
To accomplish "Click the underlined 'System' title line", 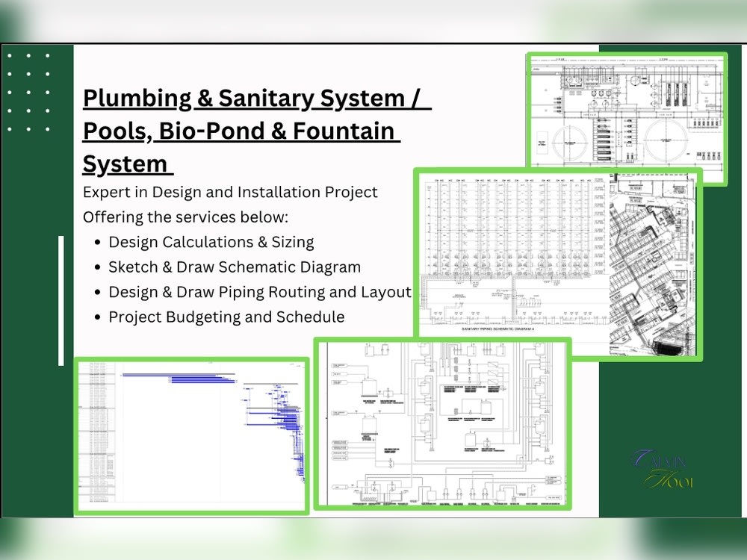I will [x=127, y=163].
